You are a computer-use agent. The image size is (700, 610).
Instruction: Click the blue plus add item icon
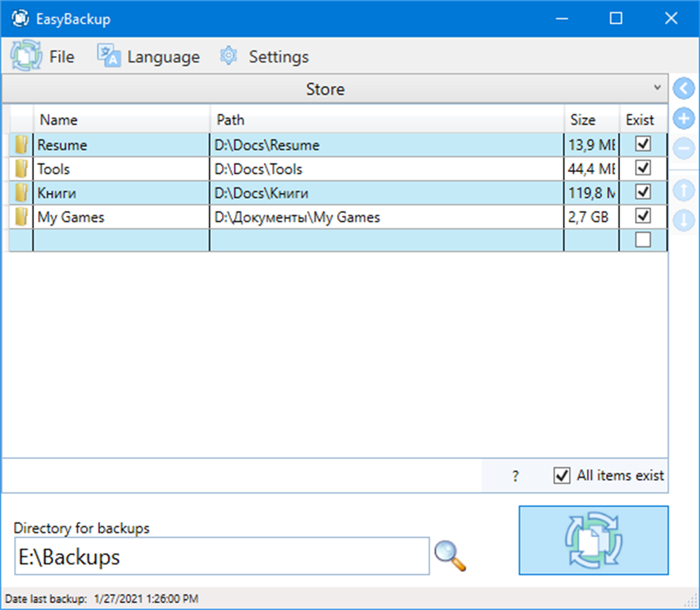click(x=683, y=119)
